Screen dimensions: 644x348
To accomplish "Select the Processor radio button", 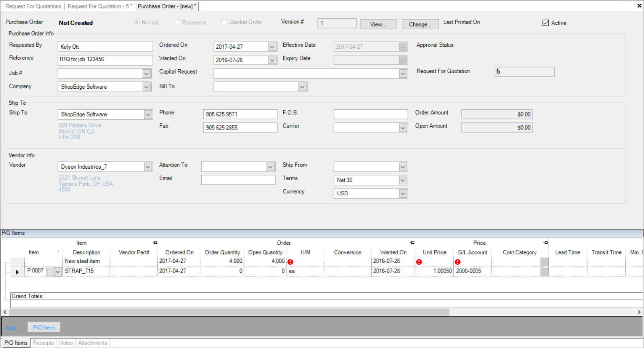I will coord(177,22).
